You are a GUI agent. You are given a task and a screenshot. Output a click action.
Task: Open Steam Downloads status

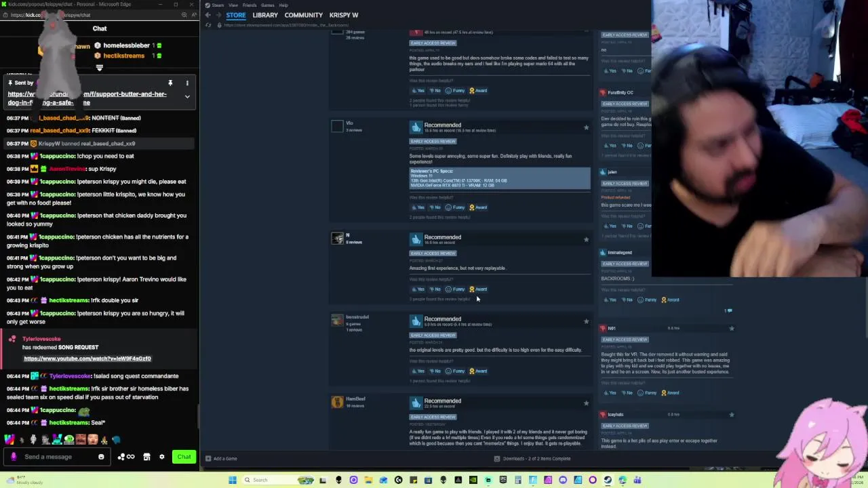click(532, 459)
